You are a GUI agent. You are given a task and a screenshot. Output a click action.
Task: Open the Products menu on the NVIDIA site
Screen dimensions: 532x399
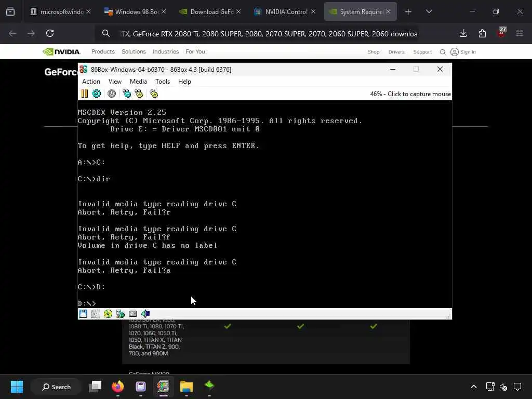click(x=103, y=51)
